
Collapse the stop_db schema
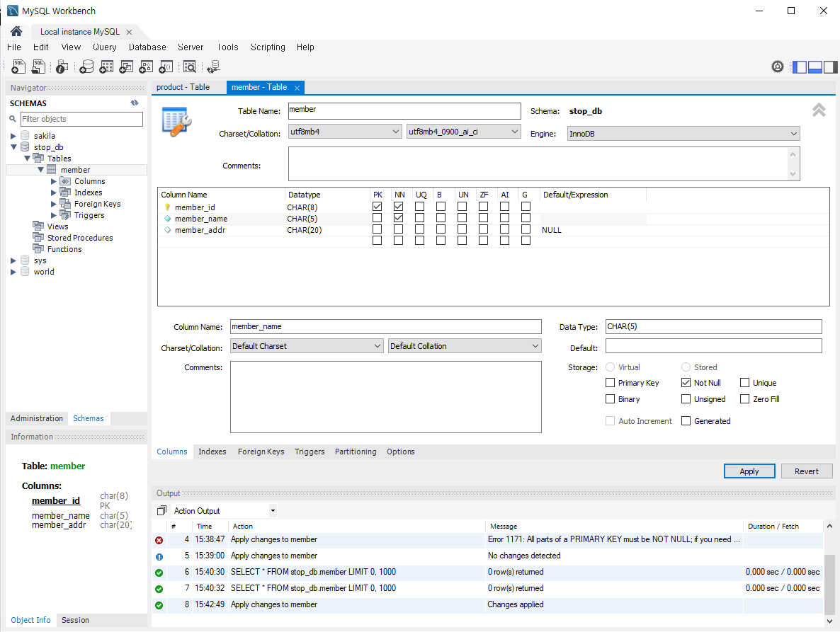[x=13, y=147]
